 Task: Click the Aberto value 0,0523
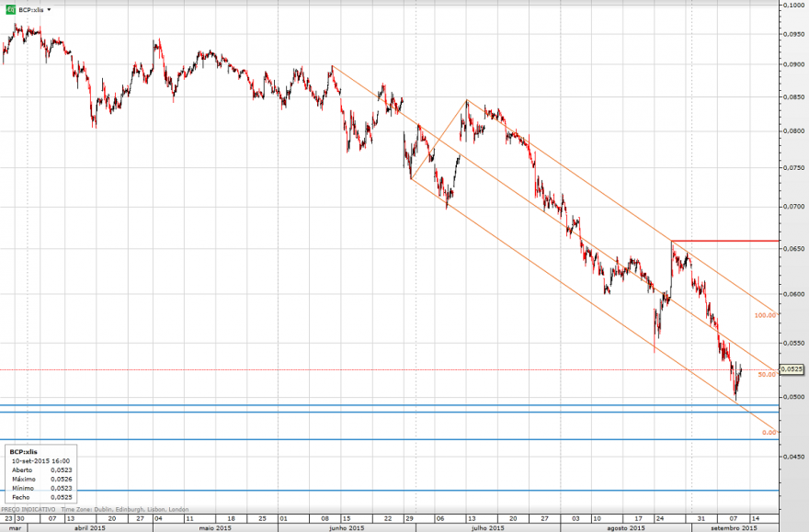coord(62,470)
